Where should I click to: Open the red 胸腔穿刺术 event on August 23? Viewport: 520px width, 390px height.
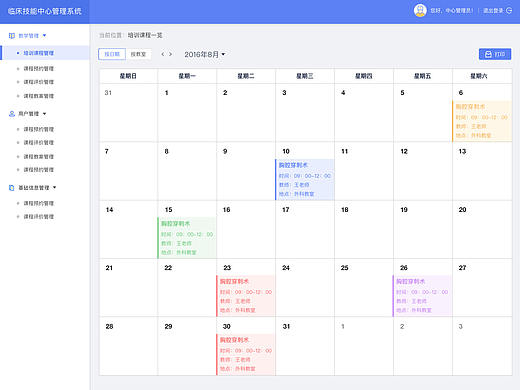(246, 296)
